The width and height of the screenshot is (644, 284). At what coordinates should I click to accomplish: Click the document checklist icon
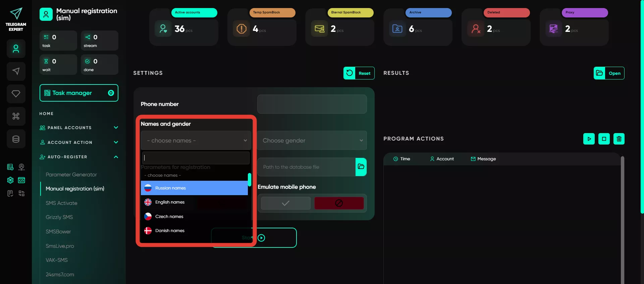click(x=10, y=193)
